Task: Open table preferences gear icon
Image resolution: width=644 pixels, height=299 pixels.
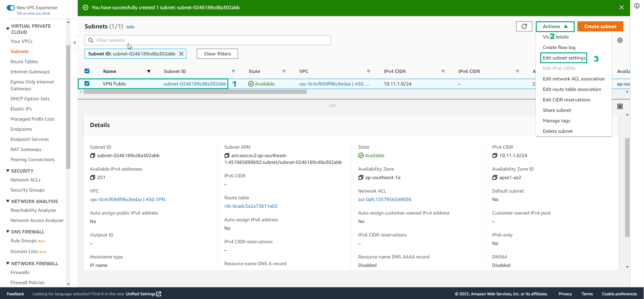Action: pyautogui.click(x=620, y=40)
